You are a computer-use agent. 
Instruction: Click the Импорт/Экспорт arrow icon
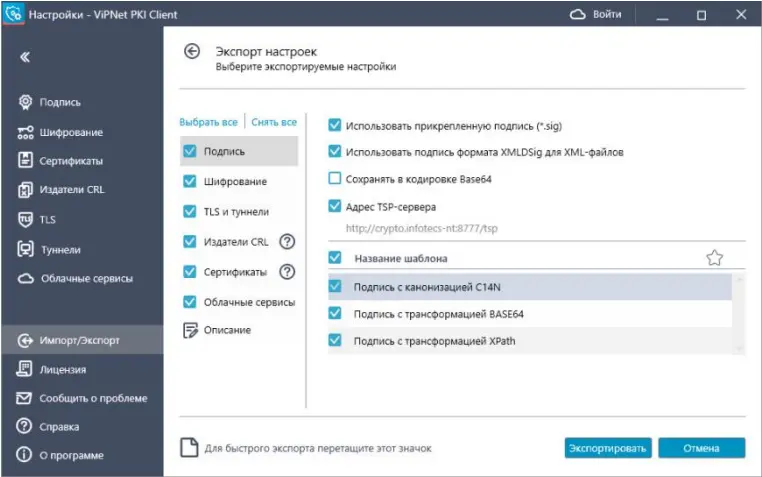25,341
